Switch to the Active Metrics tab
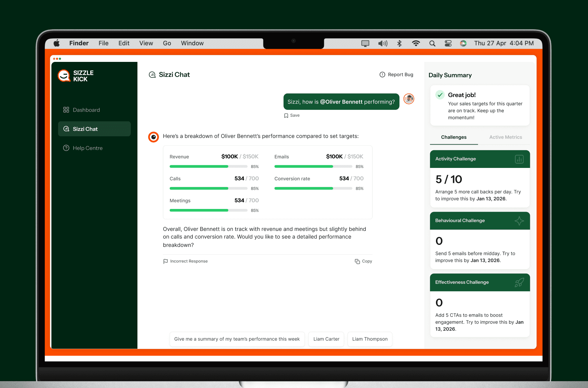 [x=506, y=137]
